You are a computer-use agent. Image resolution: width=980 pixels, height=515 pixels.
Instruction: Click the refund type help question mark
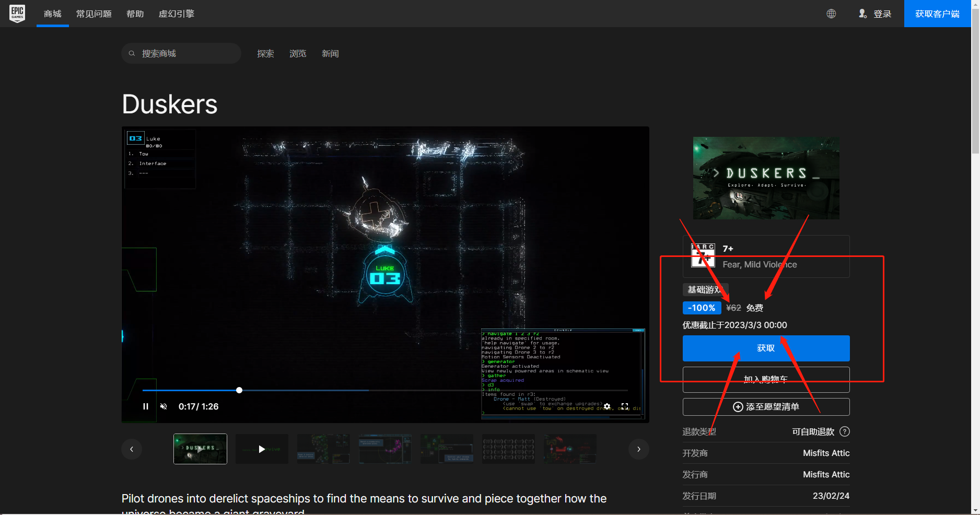[x=845, y=431]
